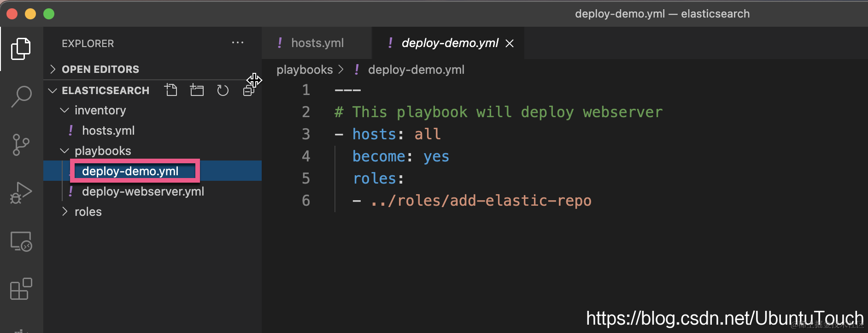Click the 'hosts' key on line 3
The image size is (868, 333).
(374, 134)
